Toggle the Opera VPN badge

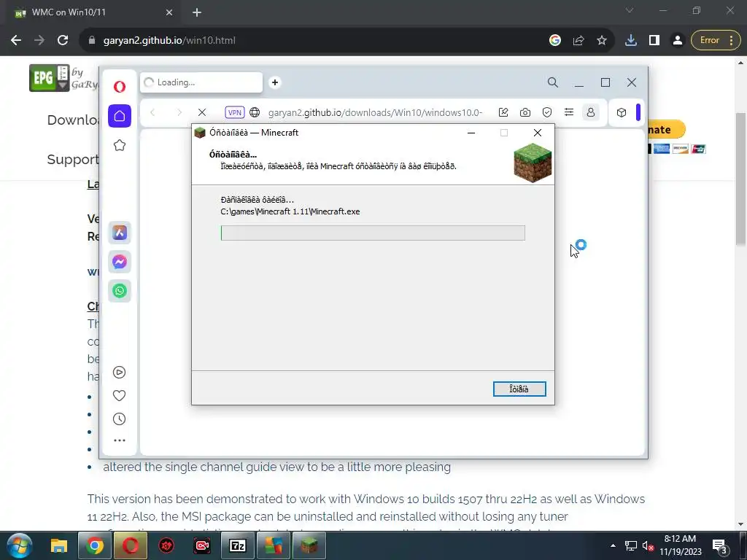235,112
